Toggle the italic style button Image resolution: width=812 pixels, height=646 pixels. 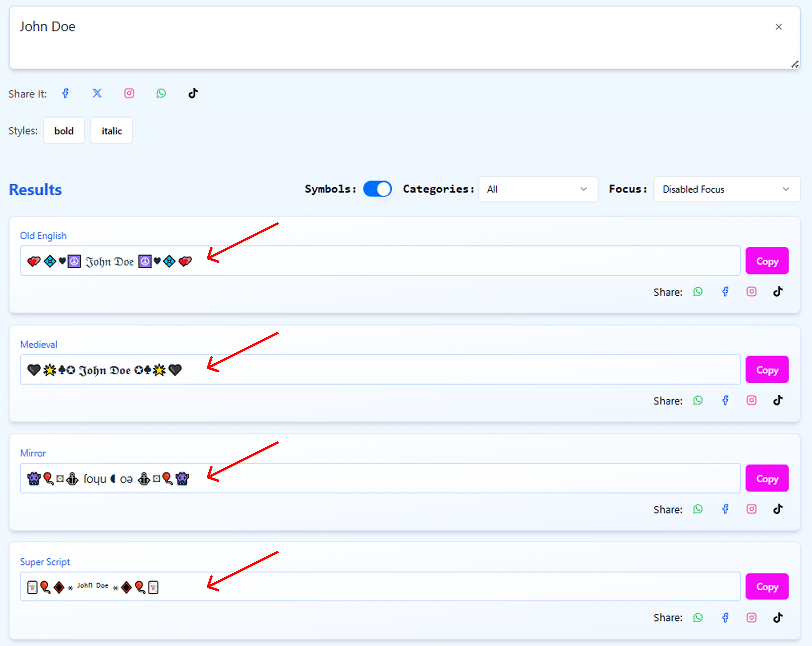pos(111,131)
